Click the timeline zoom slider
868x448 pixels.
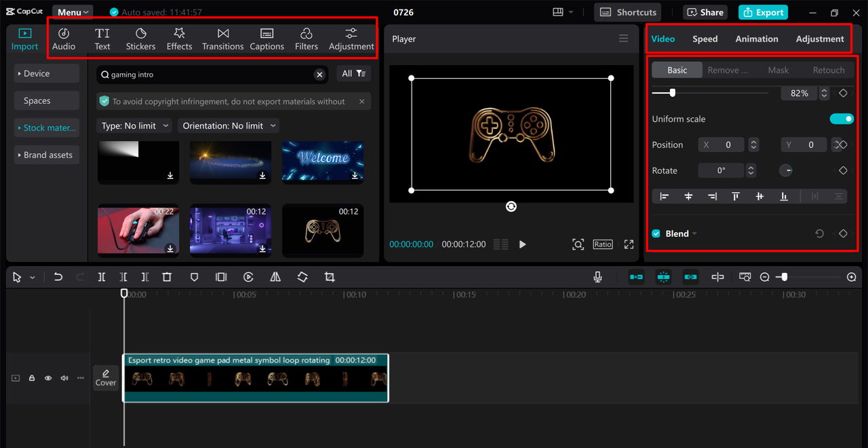pos(785,277)
